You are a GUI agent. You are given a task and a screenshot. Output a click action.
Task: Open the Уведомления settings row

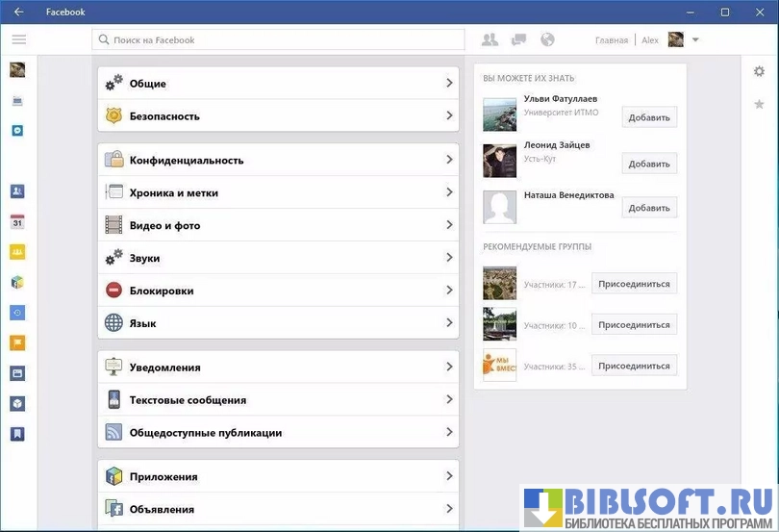(278, 367)
